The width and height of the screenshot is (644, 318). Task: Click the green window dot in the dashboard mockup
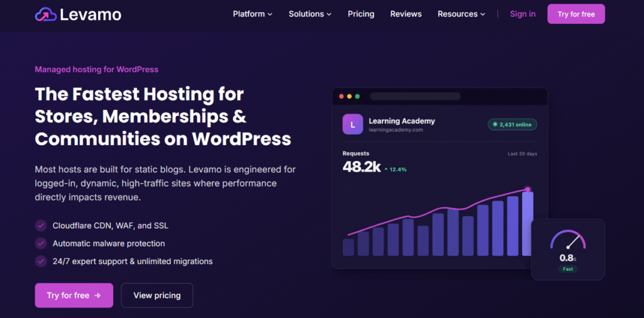357,96
